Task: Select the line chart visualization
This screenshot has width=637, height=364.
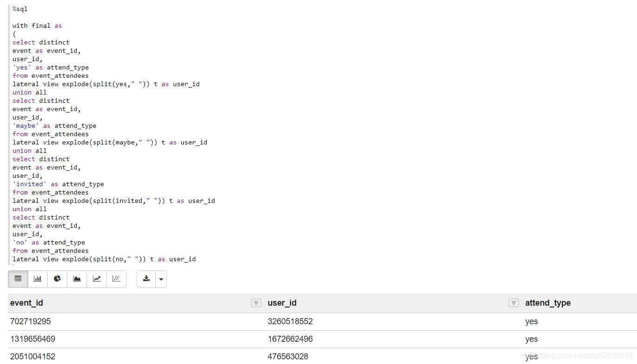Action: [96, 279]
